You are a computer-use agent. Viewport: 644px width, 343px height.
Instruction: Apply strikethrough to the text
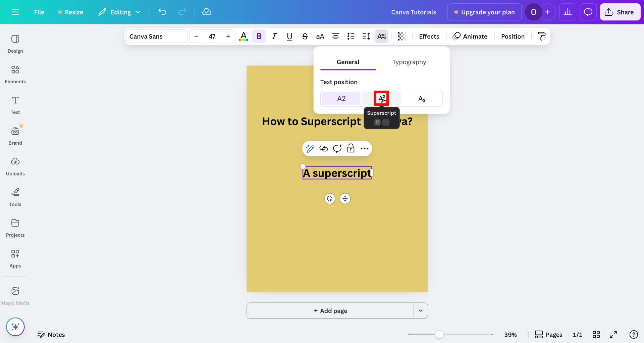[x=305, y=36]
